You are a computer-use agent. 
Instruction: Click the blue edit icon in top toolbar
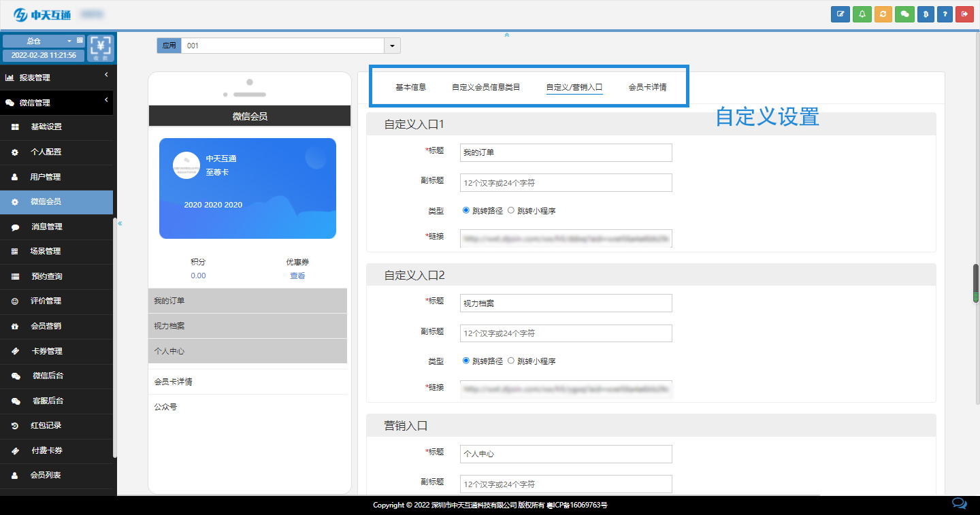point(840,14)
